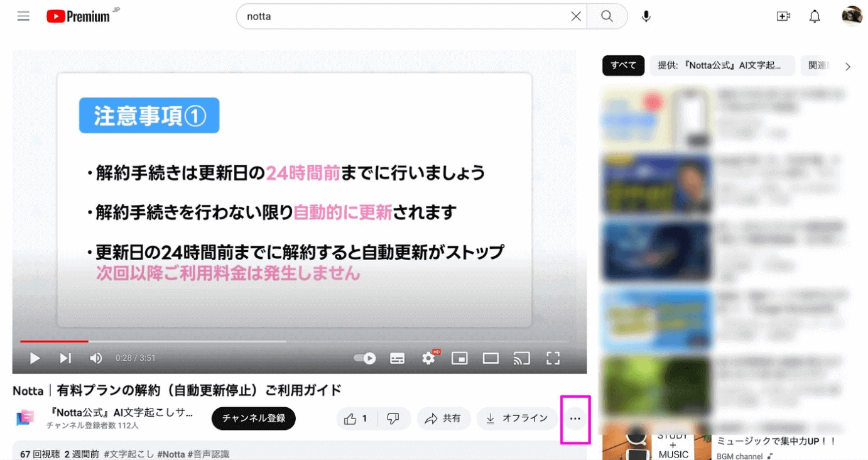Screen dimensions: 868x460
Task: Select the すべて filter chip
Action: (623, 65)
